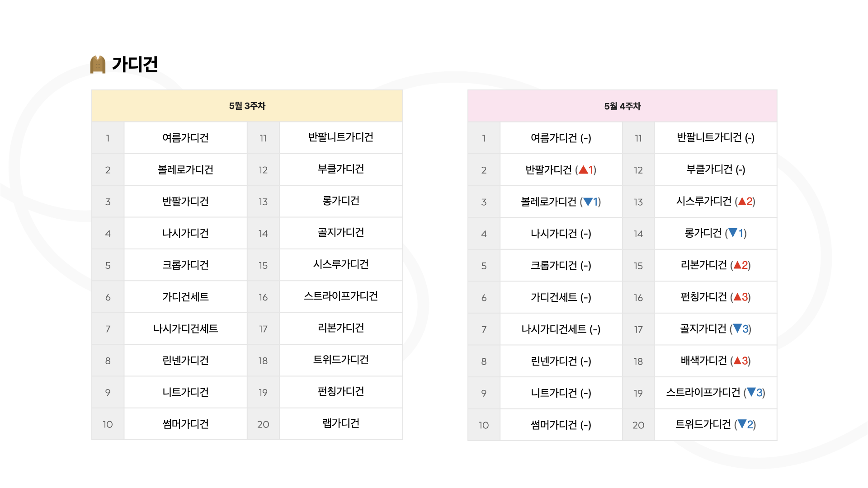This screenshot has width=868, height=488.
Task: Click the blue down arrow next to 볼레로가디건
Action: [x=588, y=202]
